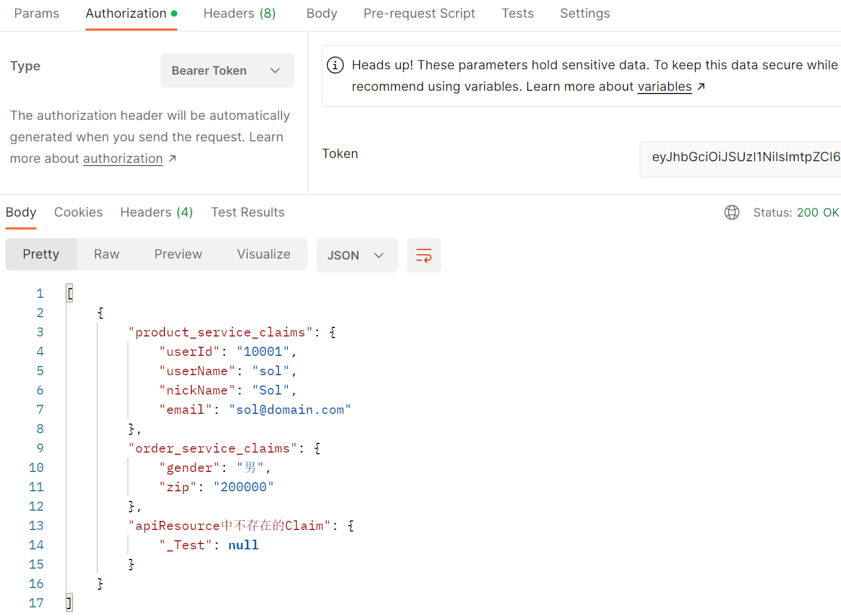This screenshot has width=841, height=616.
Task: Click the Type label
Action: 25,66
